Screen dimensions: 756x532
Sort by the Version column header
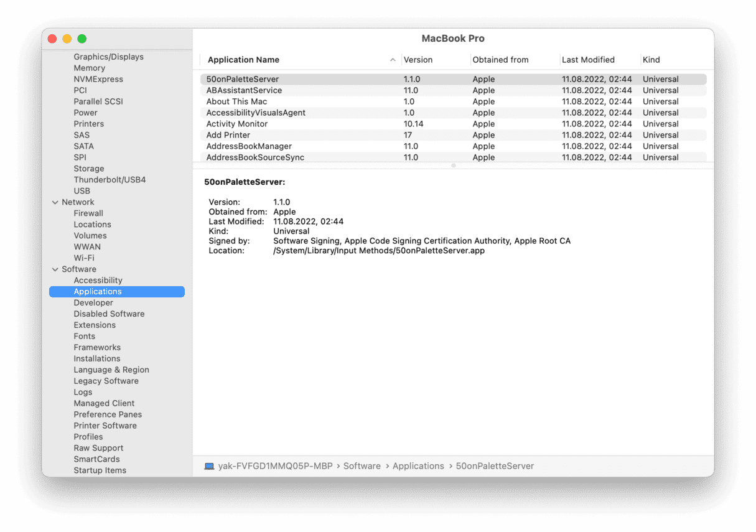(x=418, y=60)
